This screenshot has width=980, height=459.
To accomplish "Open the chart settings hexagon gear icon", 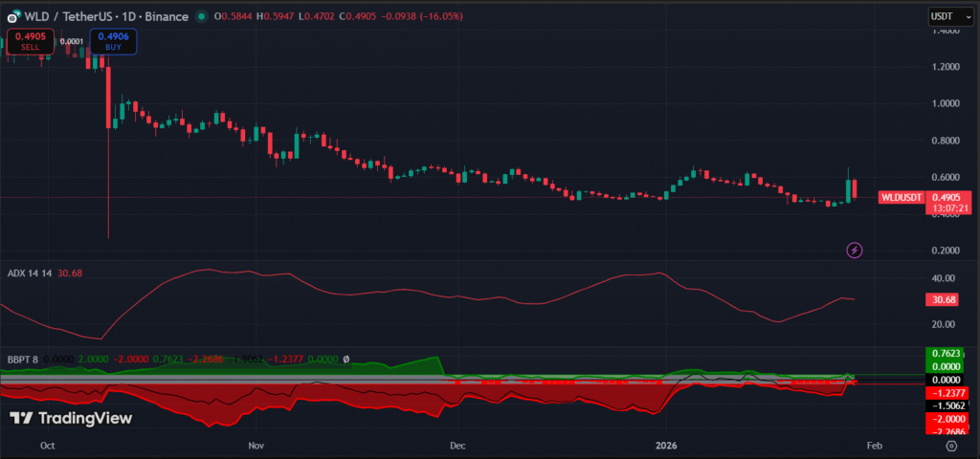I will pyautogui.click(x=951, y=446).
